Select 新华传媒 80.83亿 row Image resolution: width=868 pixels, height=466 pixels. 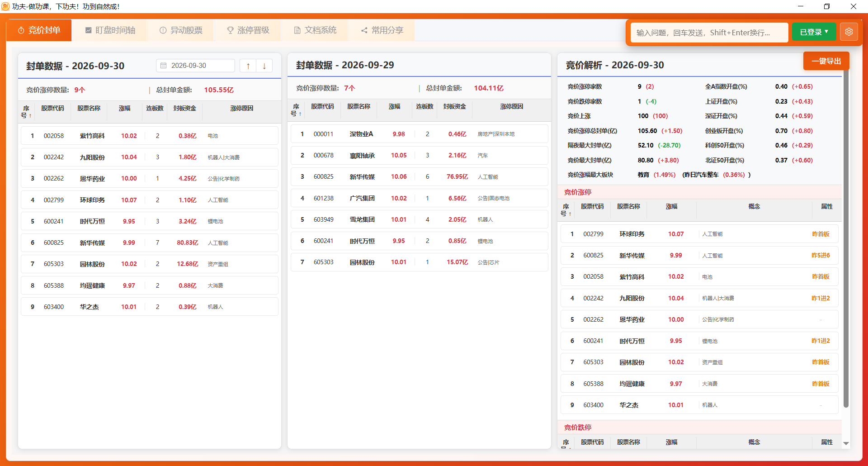[x=149, y=243]
